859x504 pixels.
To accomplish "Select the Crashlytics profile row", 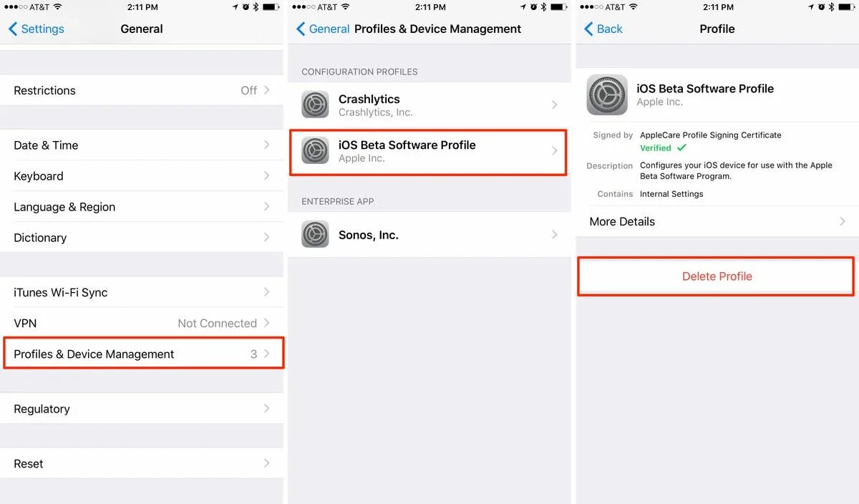I will (429, 105).
